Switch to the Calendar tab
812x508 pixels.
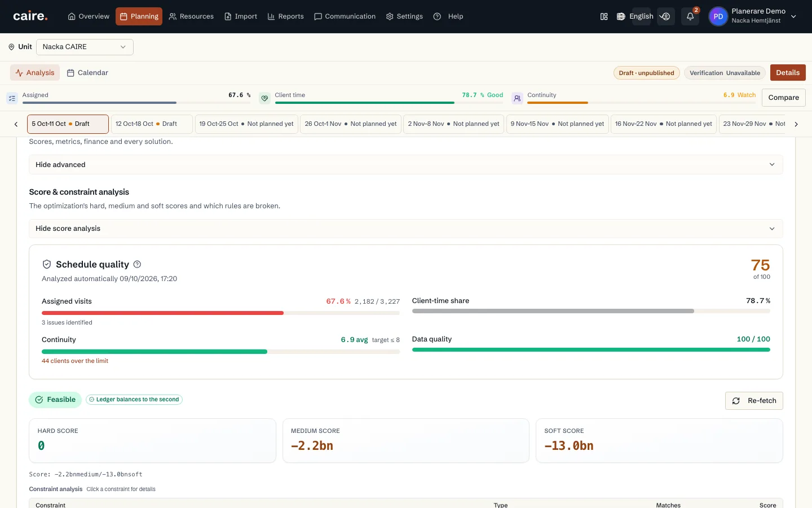tap(87, 73)
